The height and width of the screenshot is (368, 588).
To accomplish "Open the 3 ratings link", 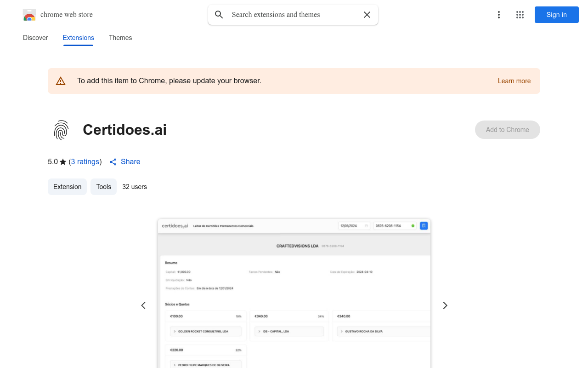I will tap(85, 162).
